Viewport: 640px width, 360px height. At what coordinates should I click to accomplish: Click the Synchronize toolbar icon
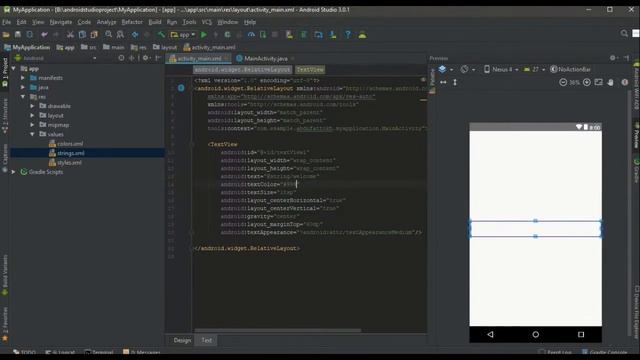click(x=30, y=35)
